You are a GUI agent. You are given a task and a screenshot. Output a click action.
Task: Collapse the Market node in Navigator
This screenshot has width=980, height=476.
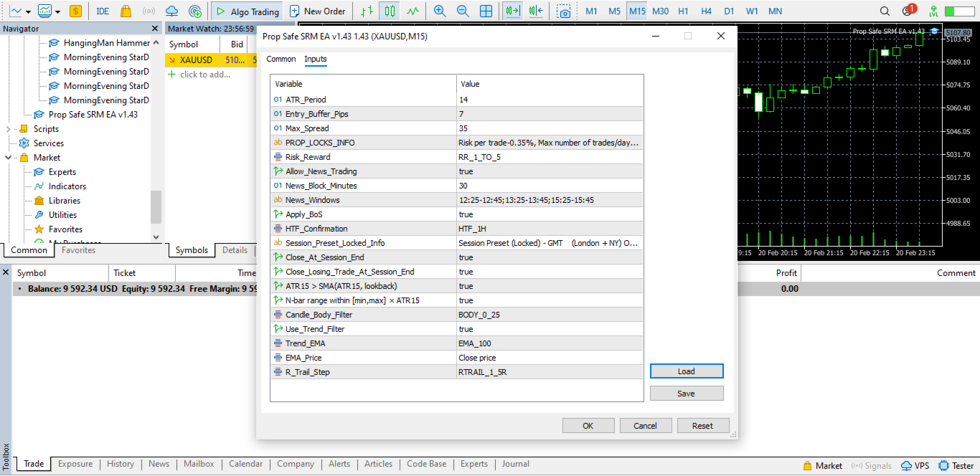point(8,158)
